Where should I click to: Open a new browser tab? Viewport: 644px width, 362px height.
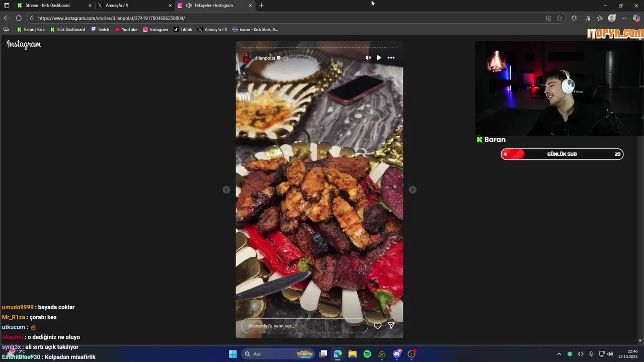click(261, 6)
